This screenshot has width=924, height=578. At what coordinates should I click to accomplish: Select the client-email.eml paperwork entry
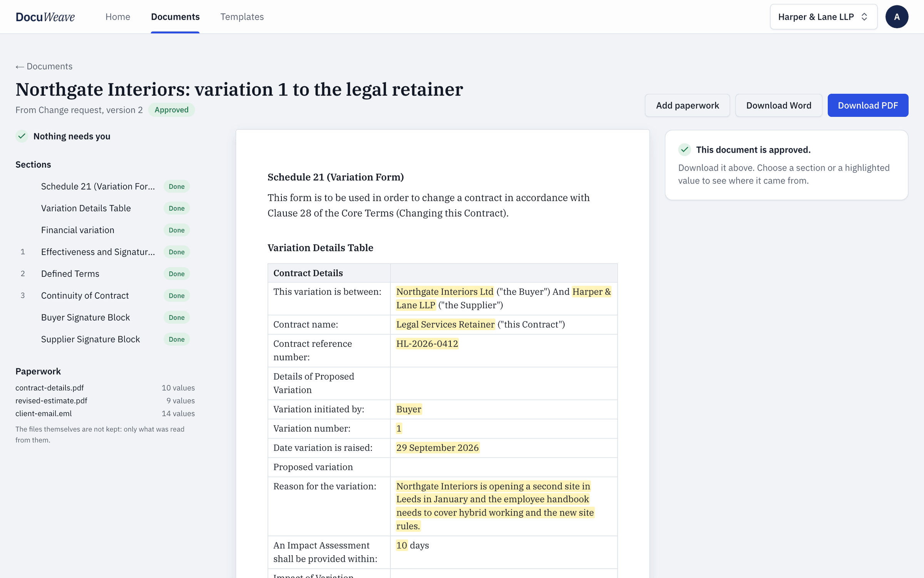(x=105, y=413)
